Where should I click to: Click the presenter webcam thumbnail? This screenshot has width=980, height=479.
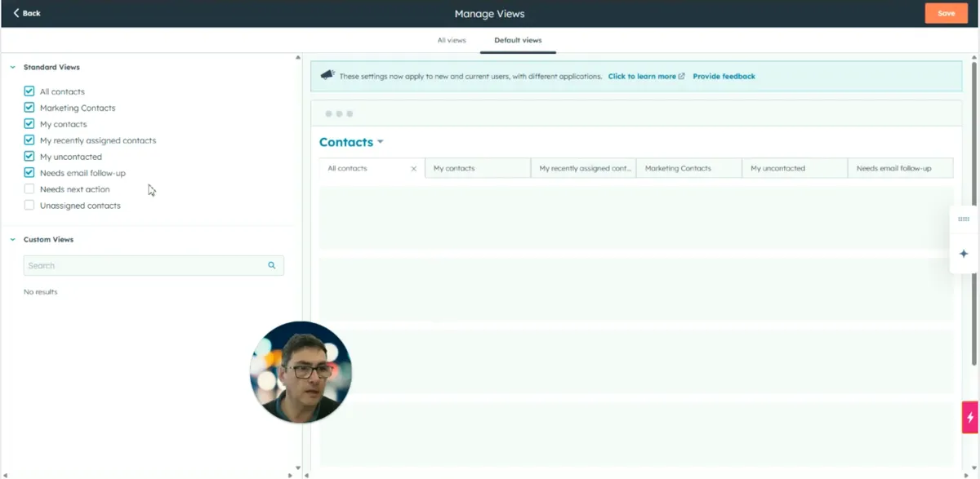tap(301, 372)
